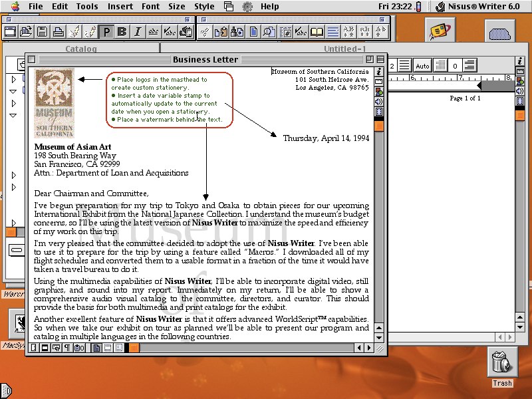Open the Size menu
The height and width of the screenshot is (399, 532).
click(x=177, y=7)
